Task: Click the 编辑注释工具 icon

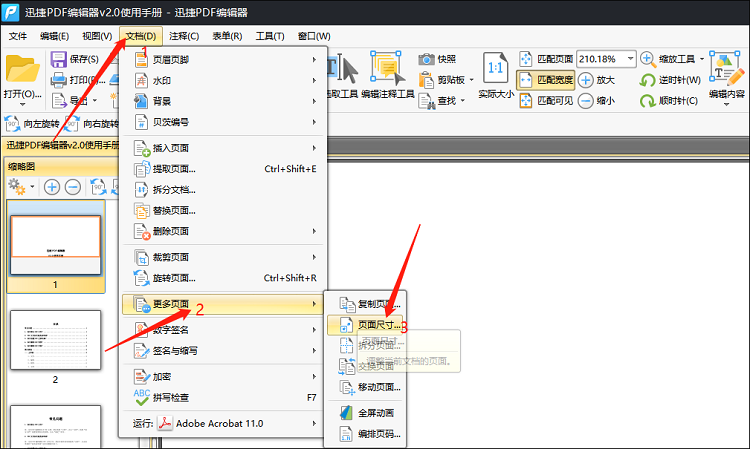Action: [x=387, y=69]
